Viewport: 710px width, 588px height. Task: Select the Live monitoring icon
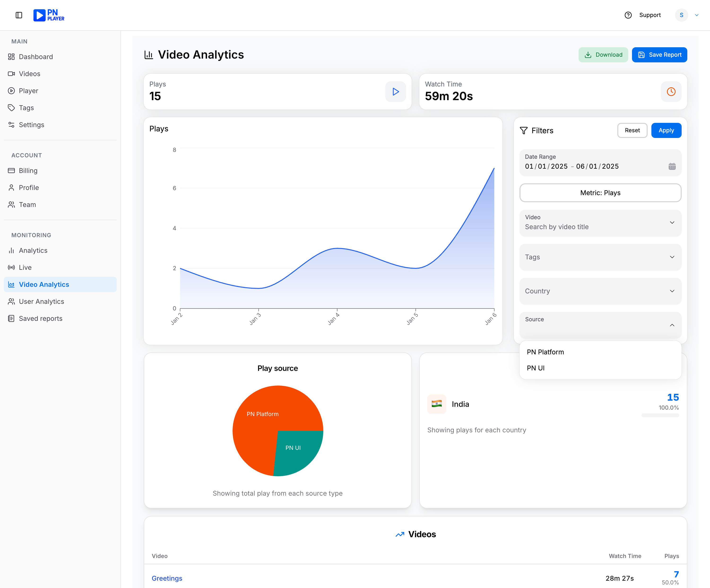pos(12,267)
